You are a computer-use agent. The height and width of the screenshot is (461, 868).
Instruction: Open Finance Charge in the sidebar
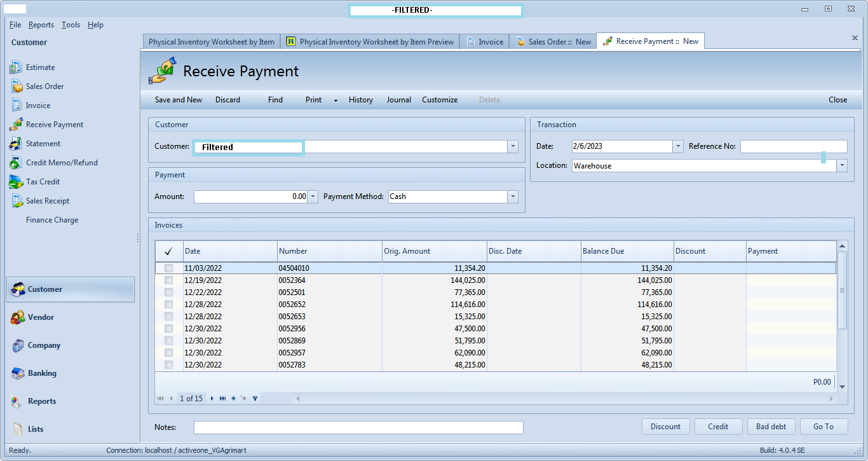(52, 220)
